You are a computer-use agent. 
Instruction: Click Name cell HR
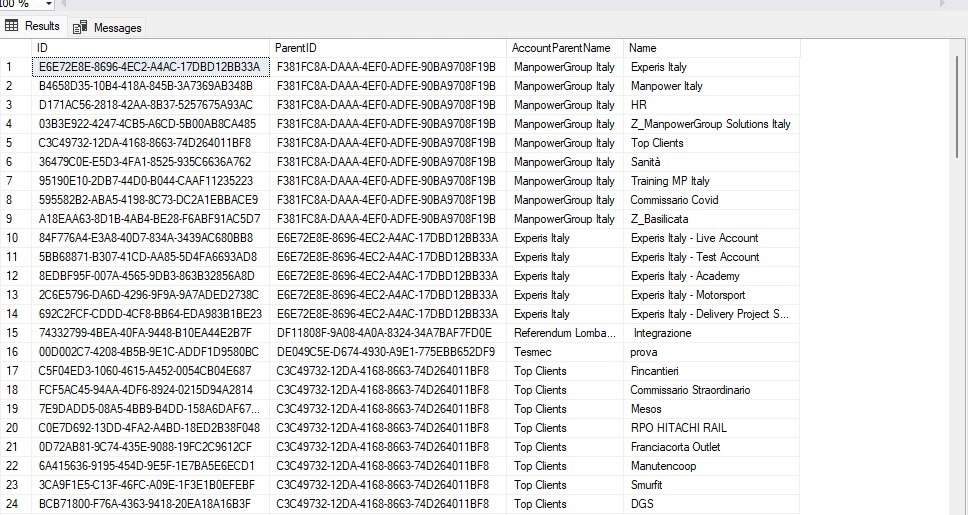712,105
